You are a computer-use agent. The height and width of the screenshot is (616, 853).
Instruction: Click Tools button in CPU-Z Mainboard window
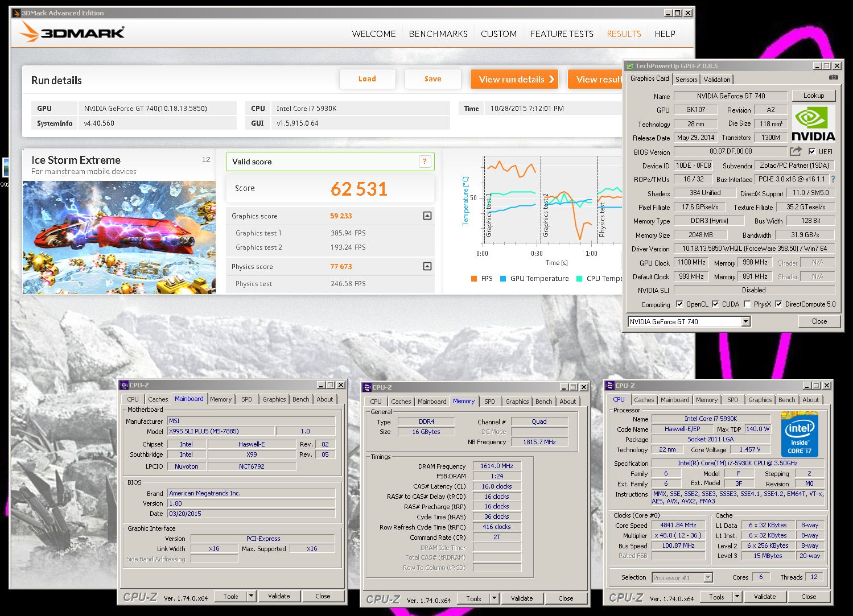(230, 596)
